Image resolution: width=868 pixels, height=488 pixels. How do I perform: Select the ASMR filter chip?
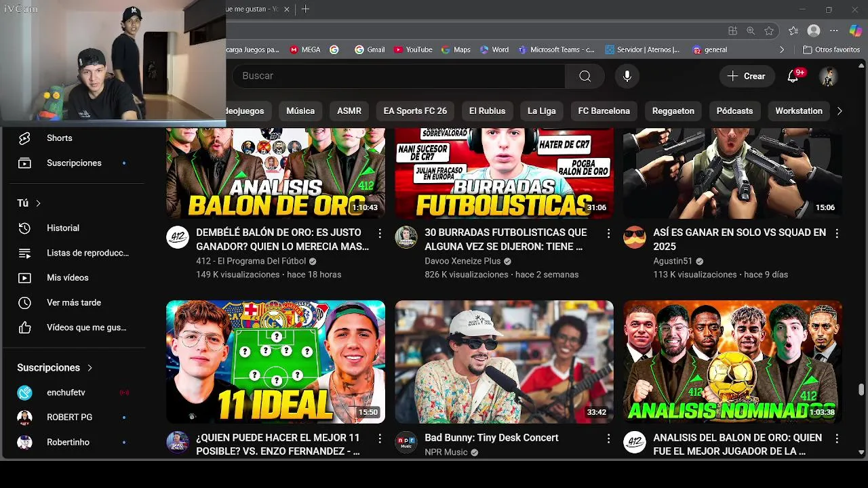tap(349, 111)
